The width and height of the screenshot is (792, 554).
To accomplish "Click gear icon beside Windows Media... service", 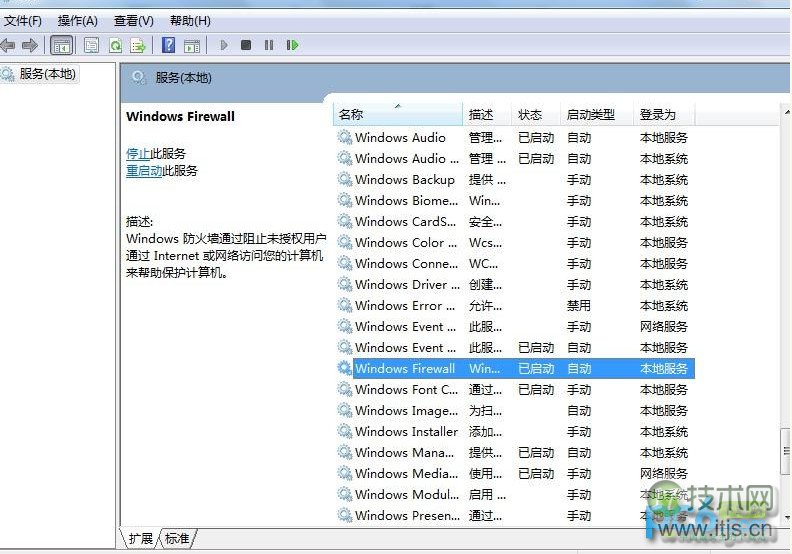I will [344, 473].
